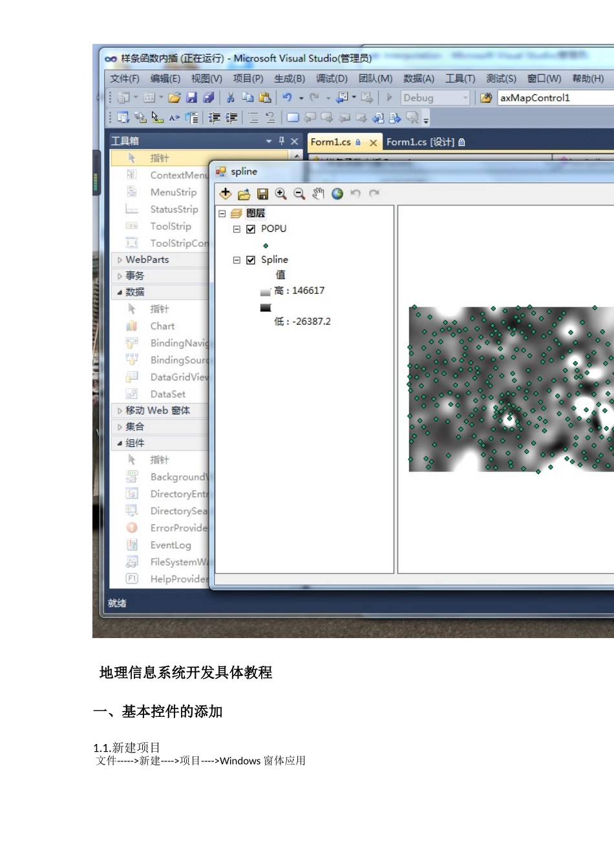Screen dimensions: 614x868
Task: Click the Add Data icon in spline toolbar
Action: [x=226, y=194]
